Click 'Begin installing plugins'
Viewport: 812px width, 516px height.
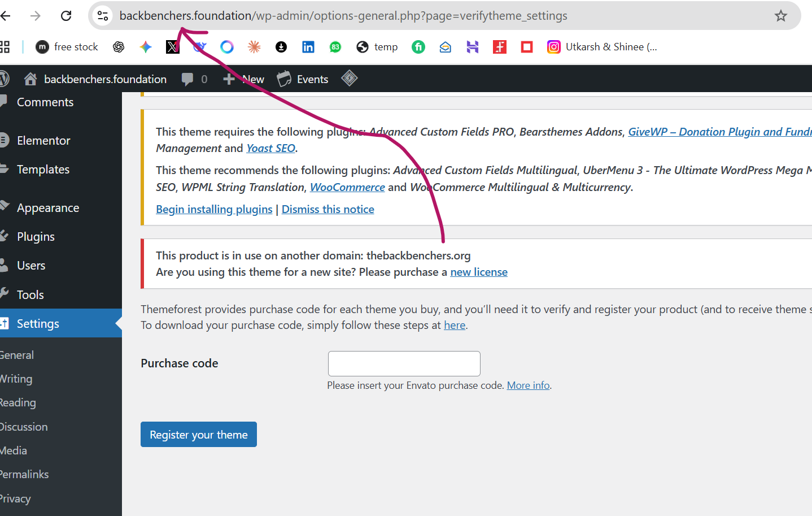coord(214,210)
